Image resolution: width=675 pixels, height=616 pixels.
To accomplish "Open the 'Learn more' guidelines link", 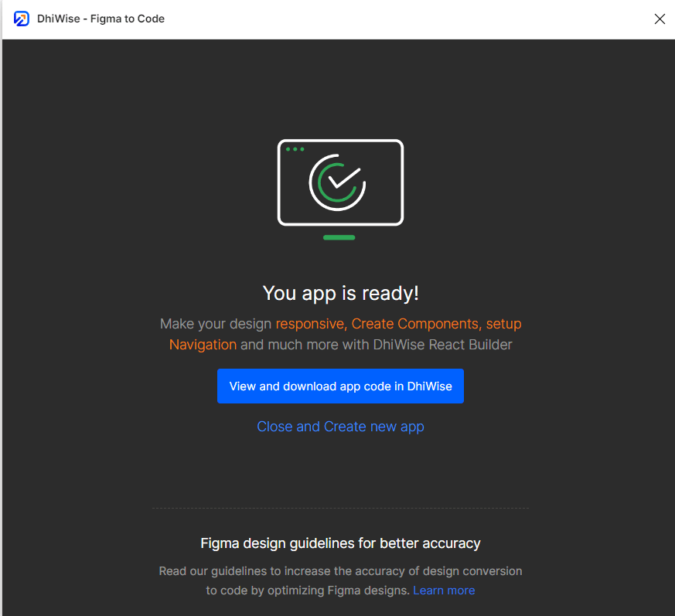I will pyautogui.click(x=444, y=590).
